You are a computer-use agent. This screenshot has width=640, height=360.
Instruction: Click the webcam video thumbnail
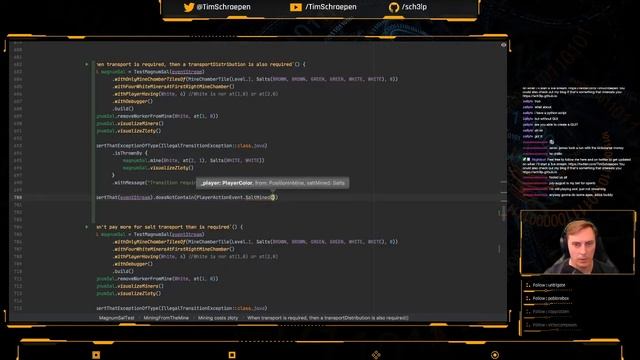(x=578, y=242)
